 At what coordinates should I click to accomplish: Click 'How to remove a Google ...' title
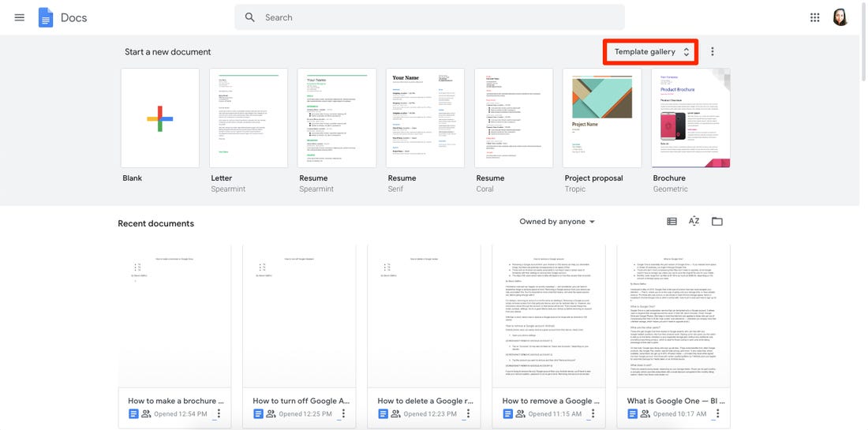[x=551, y=401]
